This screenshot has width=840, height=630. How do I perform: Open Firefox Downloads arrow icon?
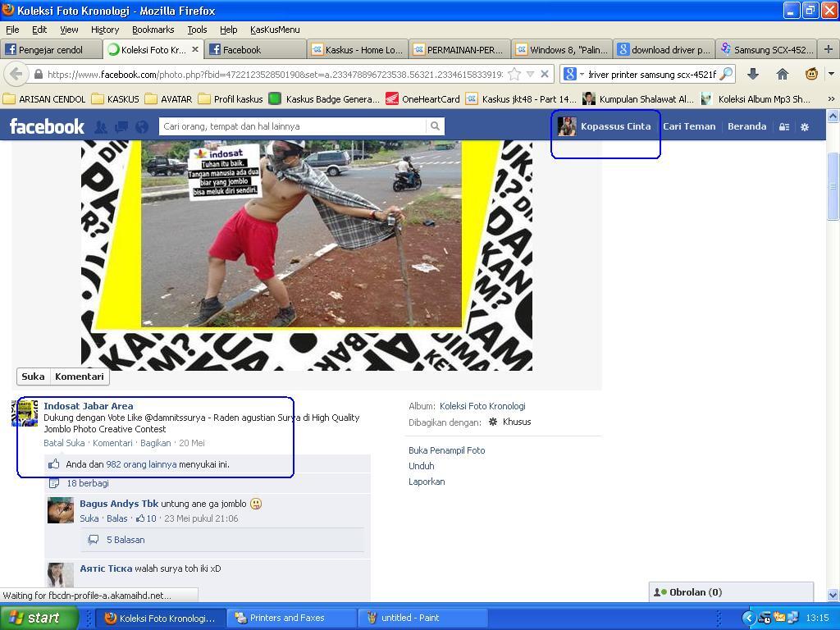pos(752,74)
